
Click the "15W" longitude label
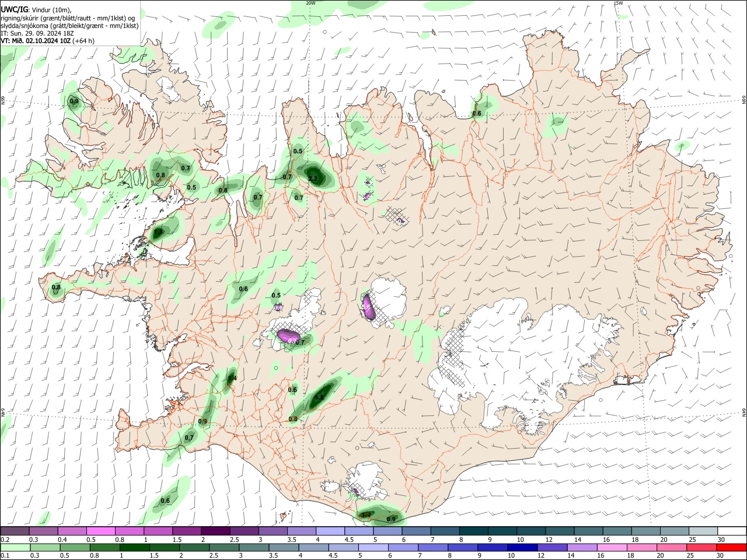(618, 3)
